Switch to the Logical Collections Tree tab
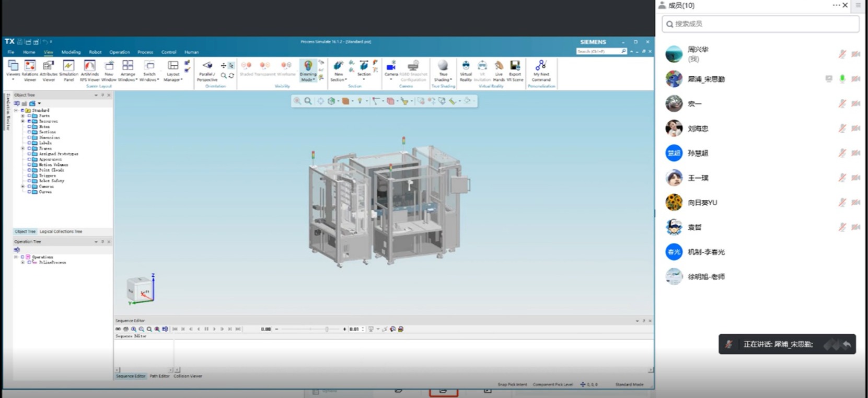 61,231
